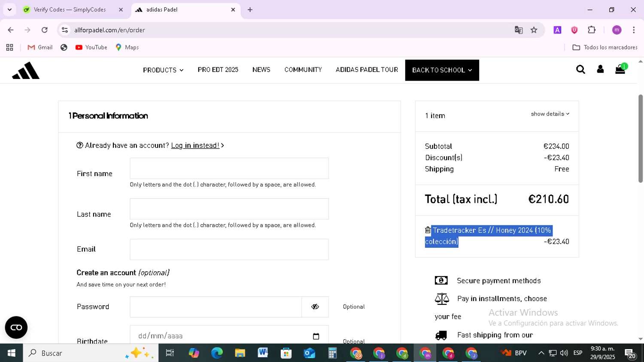Open Microsoft Edge from taskbar

pos(217,353)
